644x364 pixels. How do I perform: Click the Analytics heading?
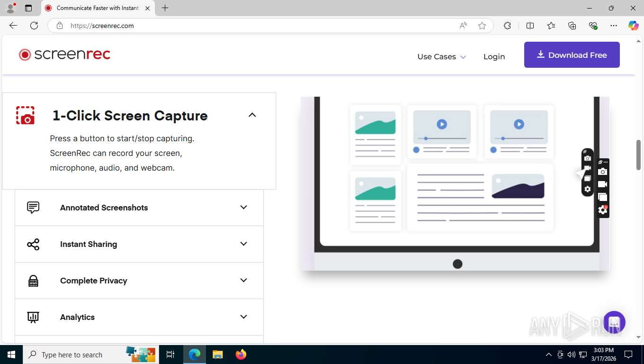77,317
